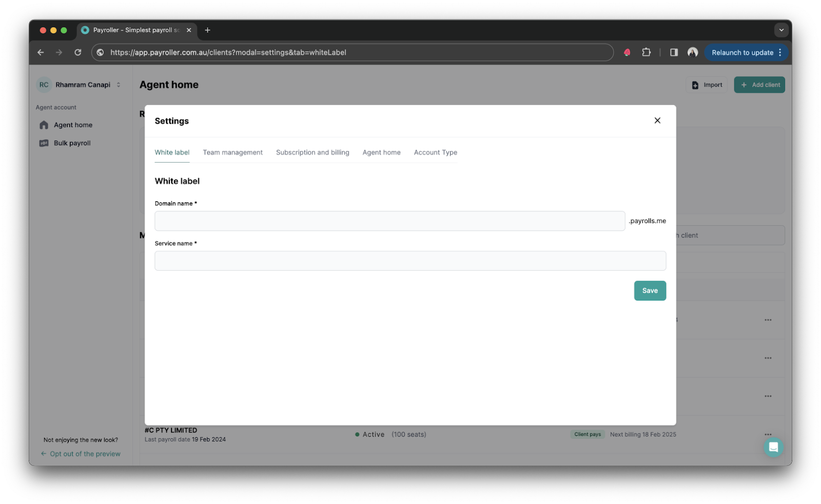Go forward in the browser
The width and height of the screenshot is (821, 504).
click(x=59, y=52)
